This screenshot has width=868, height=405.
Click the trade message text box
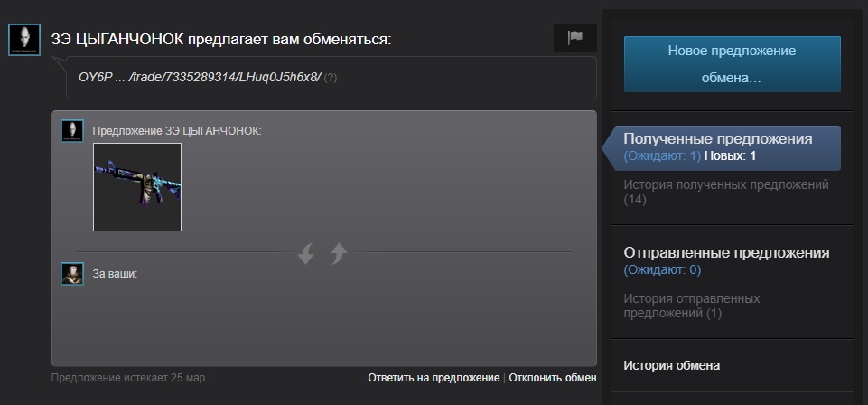[331, 78]
